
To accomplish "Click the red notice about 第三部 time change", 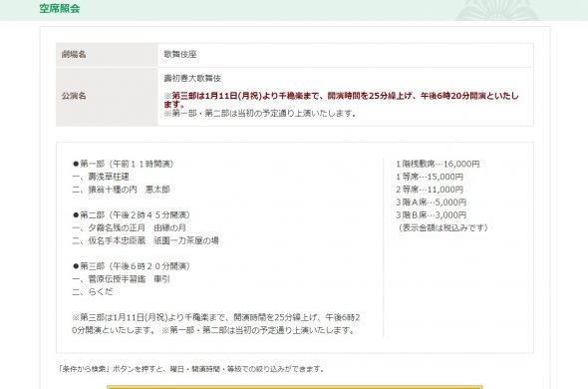I will 341,100.
